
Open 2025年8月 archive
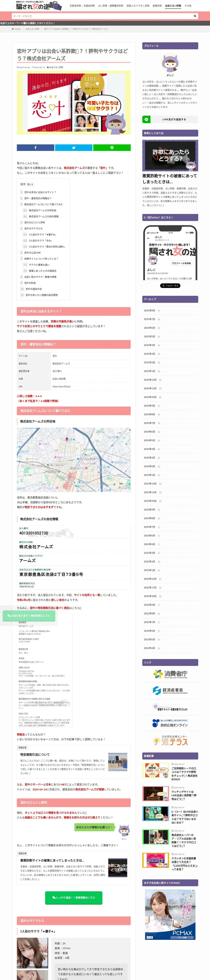[149, 310]
